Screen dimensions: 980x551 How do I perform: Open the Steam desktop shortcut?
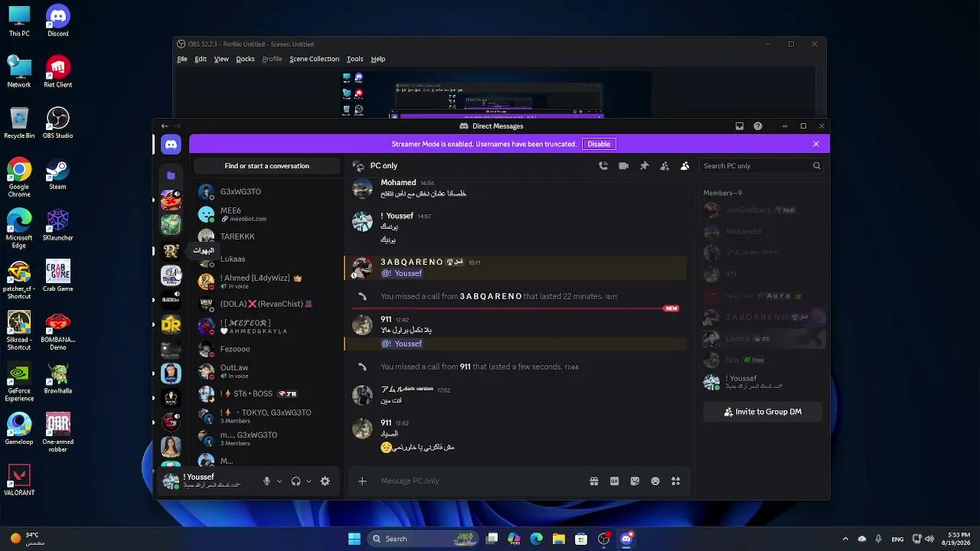(x=57, y=174)
